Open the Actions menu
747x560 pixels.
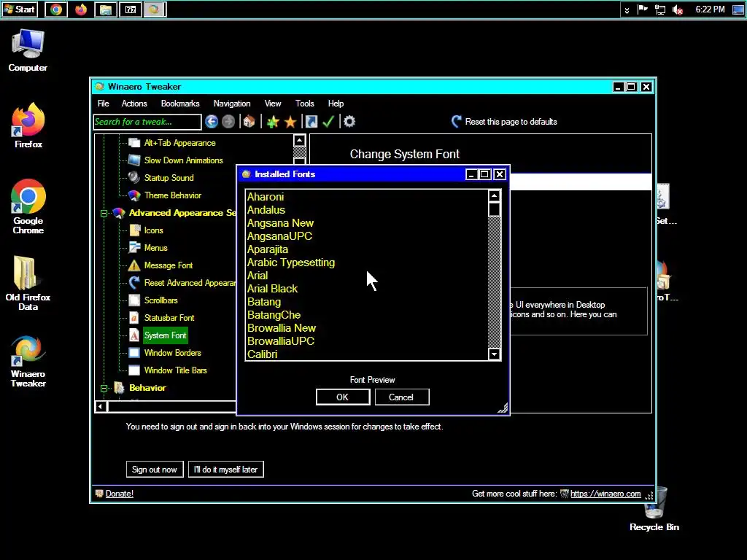click(x=134, y=104)
